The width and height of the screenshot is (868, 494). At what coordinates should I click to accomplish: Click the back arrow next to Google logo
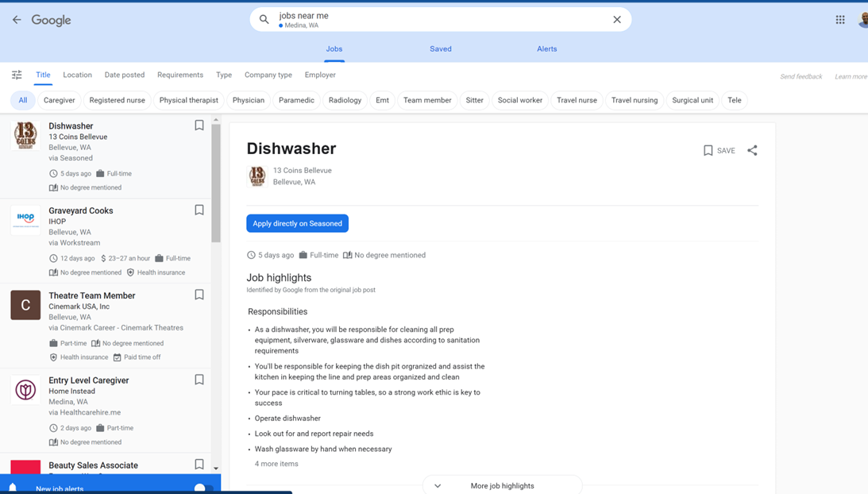[17, 20]
